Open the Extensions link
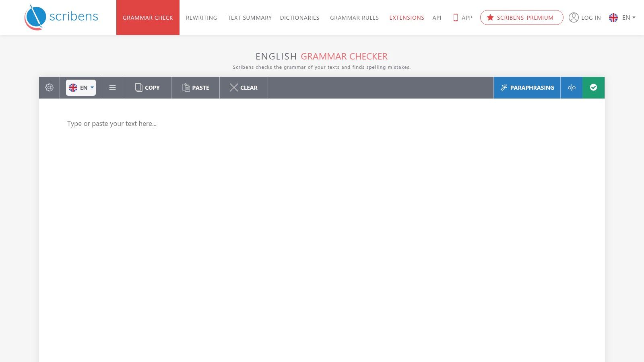The height and width of the screenshot is (362, 644). tap(407, 18)
